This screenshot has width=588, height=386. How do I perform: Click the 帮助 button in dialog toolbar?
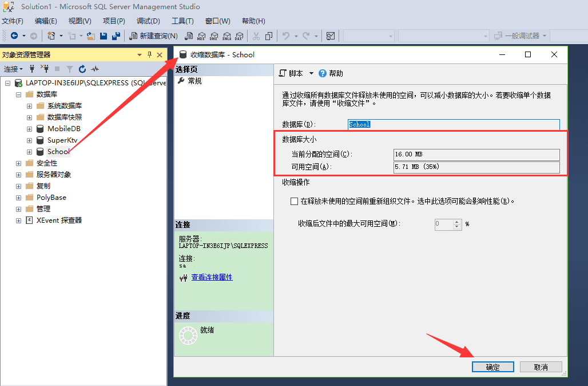point(331,73)
